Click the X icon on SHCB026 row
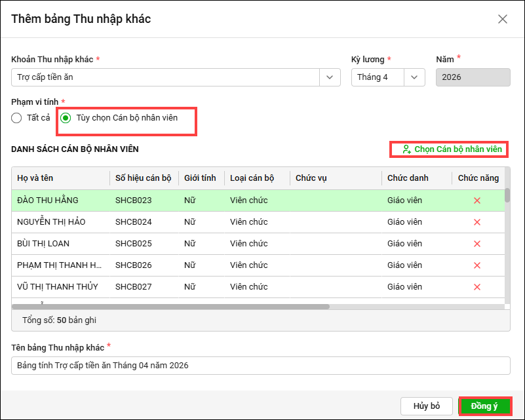The width and height of the screenshot is (525, 420). click(477, 265)
